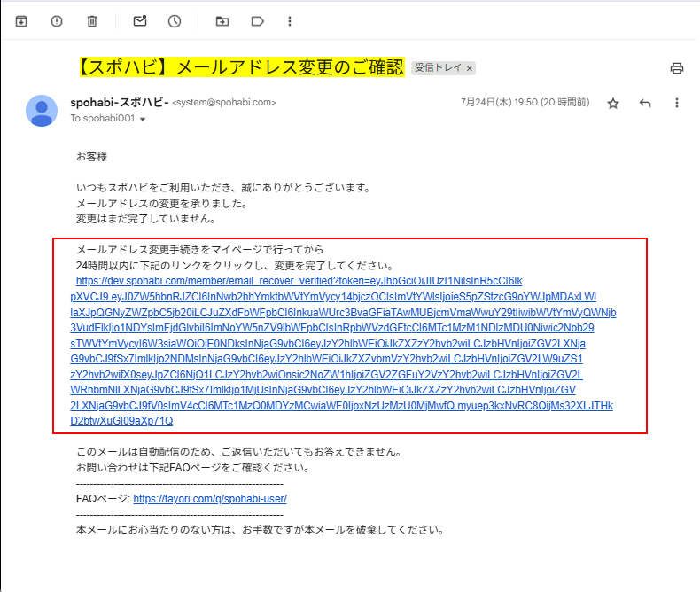Open the dev.spohabi.com email_recover_verified link

[343, 351]
